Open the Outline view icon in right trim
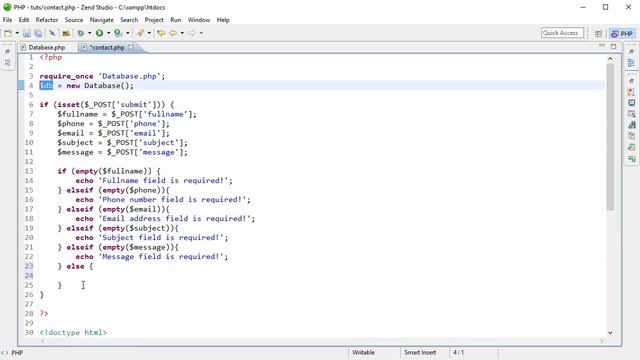 click(x=631, y=62)
